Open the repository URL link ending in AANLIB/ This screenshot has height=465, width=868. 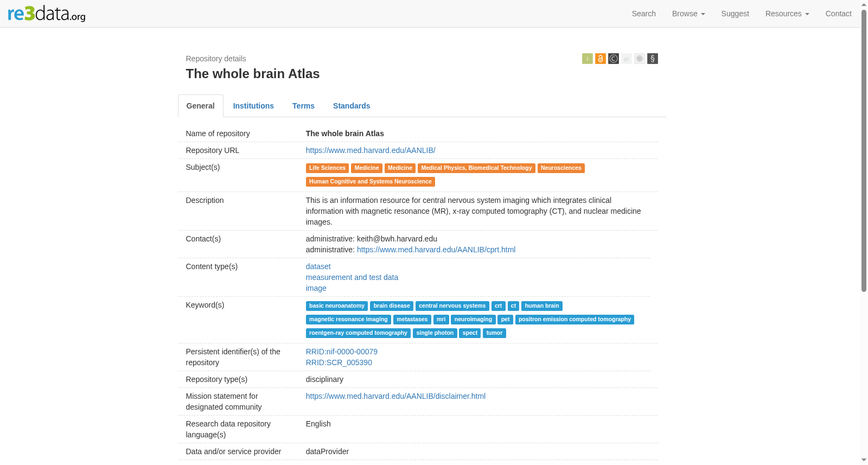(x=371, y=150)
